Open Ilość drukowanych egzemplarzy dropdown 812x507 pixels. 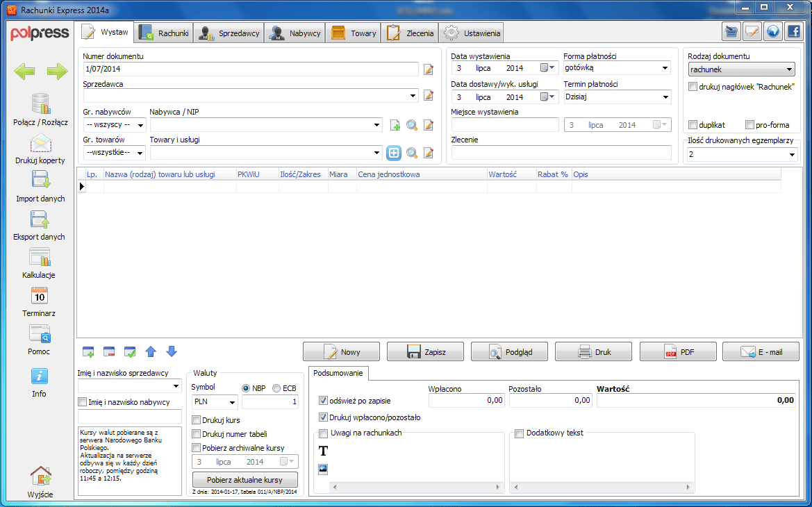pyautogui.click(x=792, y=154)
